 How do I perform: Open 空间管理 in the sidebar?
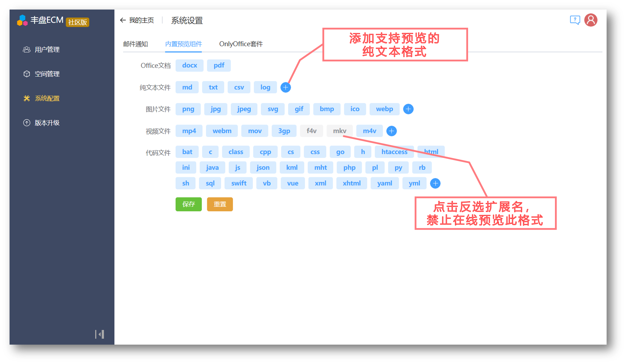coord(42,74)
